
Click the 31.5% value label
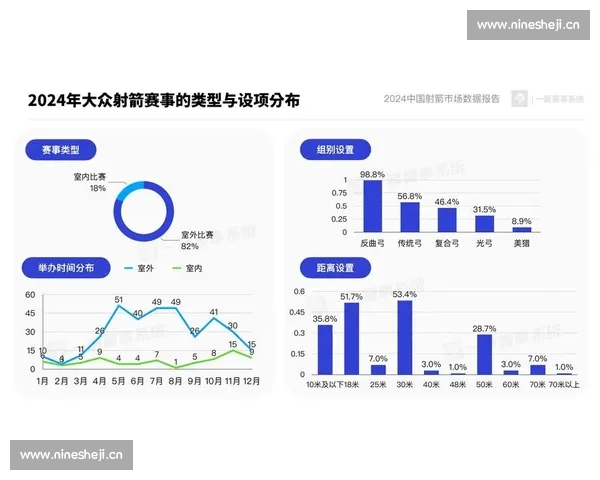click(484, 209)
